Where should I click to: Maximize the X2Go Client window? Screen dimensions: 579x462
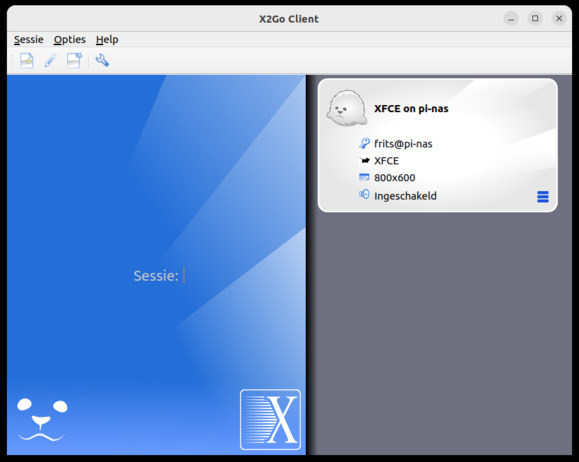point(535,18)
